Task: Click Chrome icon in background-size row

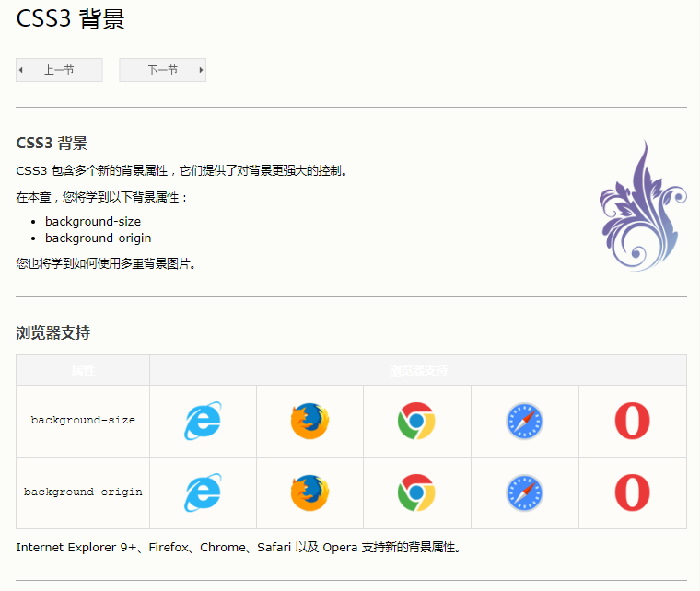Action: click(416, 421)
